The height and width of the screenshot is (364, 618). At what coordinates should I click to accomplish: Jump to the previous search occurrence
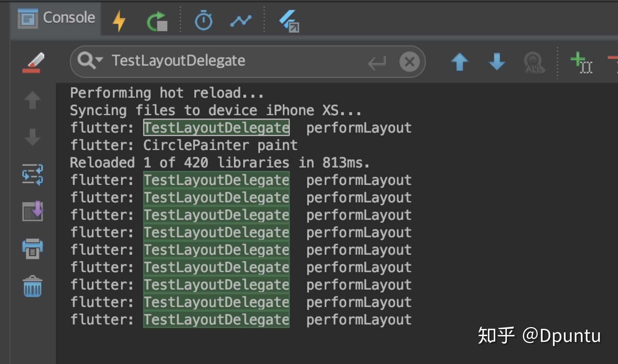(459, 62)
